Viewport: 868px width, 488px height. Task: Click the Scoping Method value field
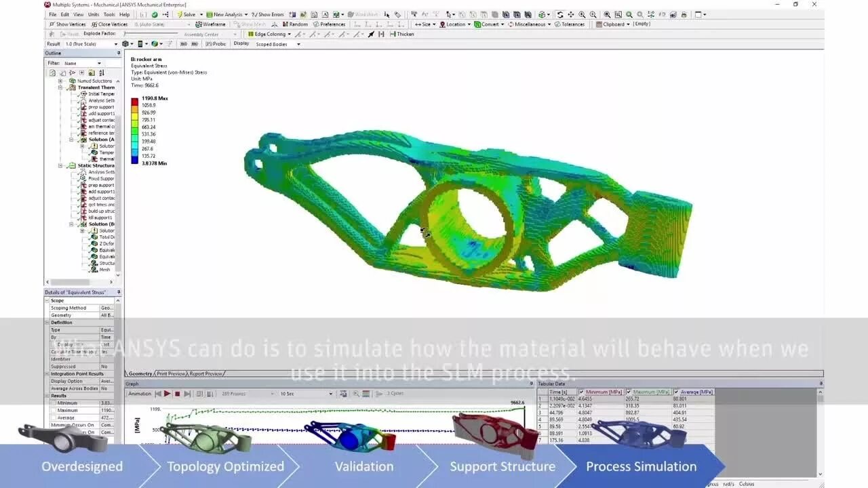click(108, 308)
